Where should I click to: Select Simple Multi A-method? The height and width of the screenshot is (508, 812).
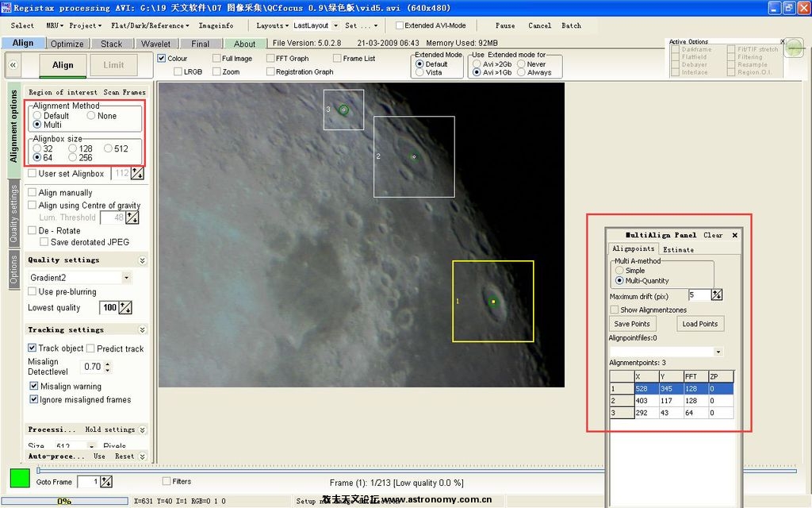tap(619, 271)
